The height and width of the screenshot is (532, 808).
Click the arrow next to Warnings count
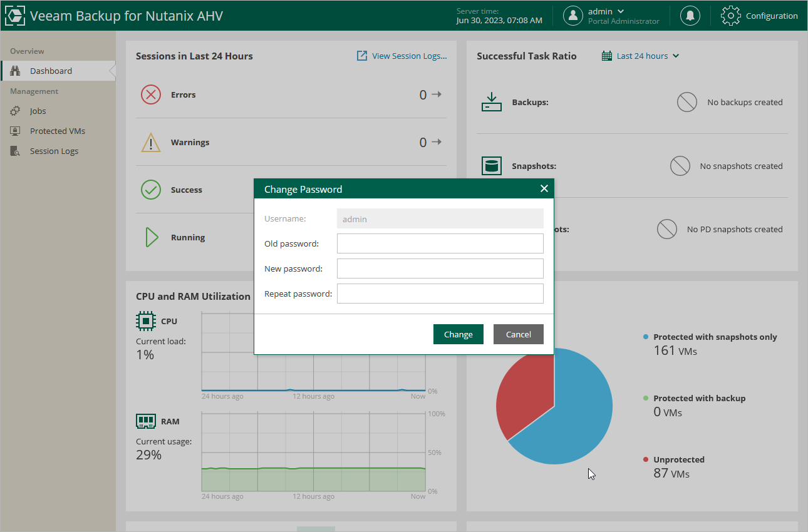point(437,142)
